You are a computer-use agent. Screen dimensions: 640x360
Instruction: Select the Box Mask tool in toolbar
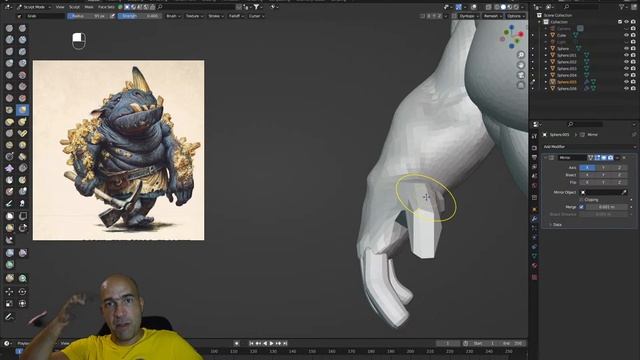[x=9, y=216]
